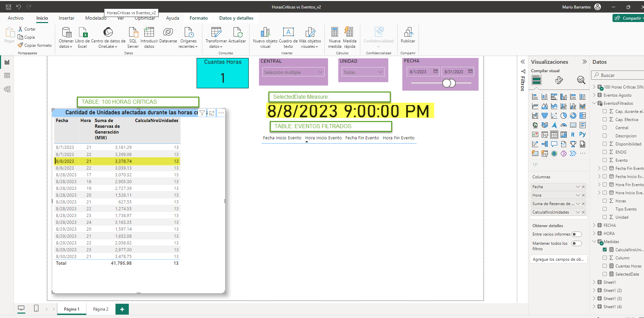Collapse the EventosFiltrados table
Image resolution: width=644 pixels, height=318 pixels.
coord(594,103)
